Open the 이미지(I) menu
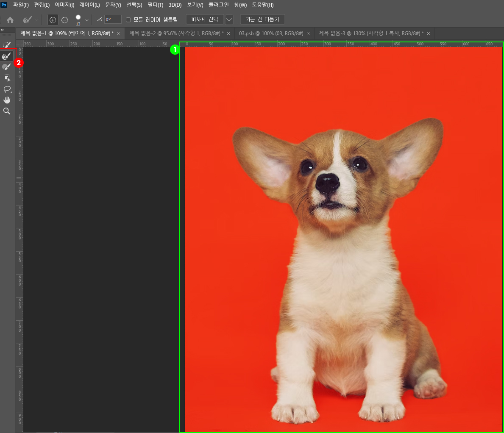Viewport: 504px width, 433px height. pyautogui.click(x=64, y=5)
